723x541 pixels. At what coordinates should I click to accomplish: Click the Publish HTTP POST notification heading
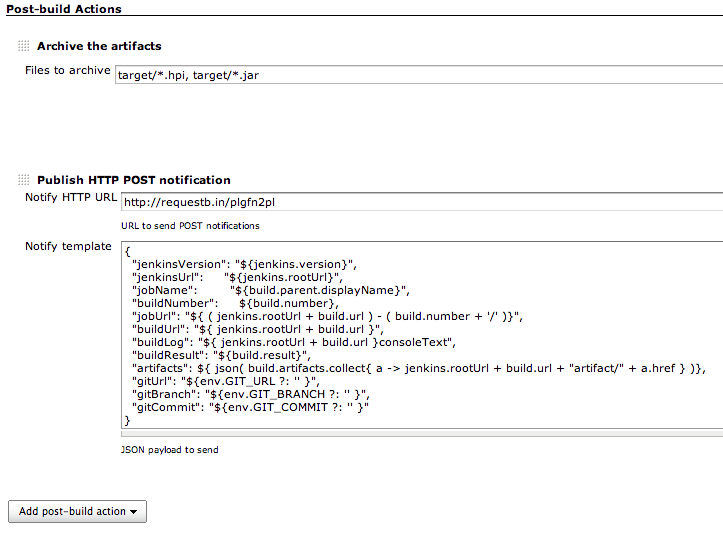[x=134, y=180]
